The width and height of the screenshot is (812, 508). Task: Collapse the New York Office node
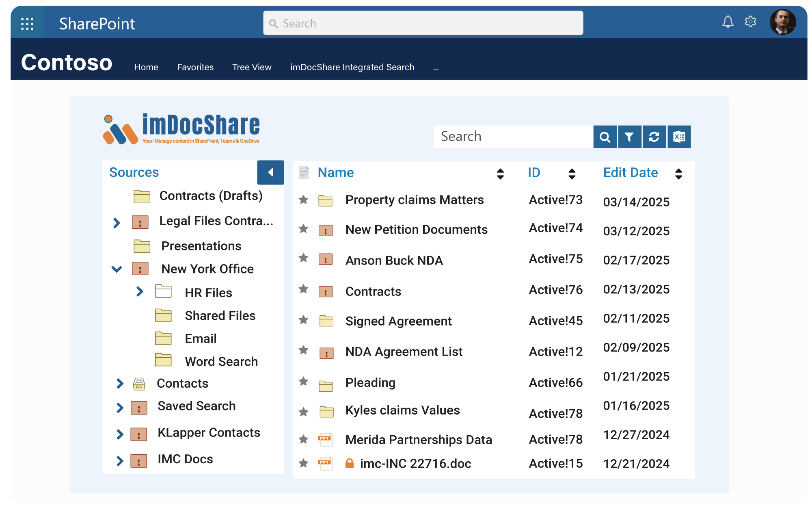tap(117, 269)
